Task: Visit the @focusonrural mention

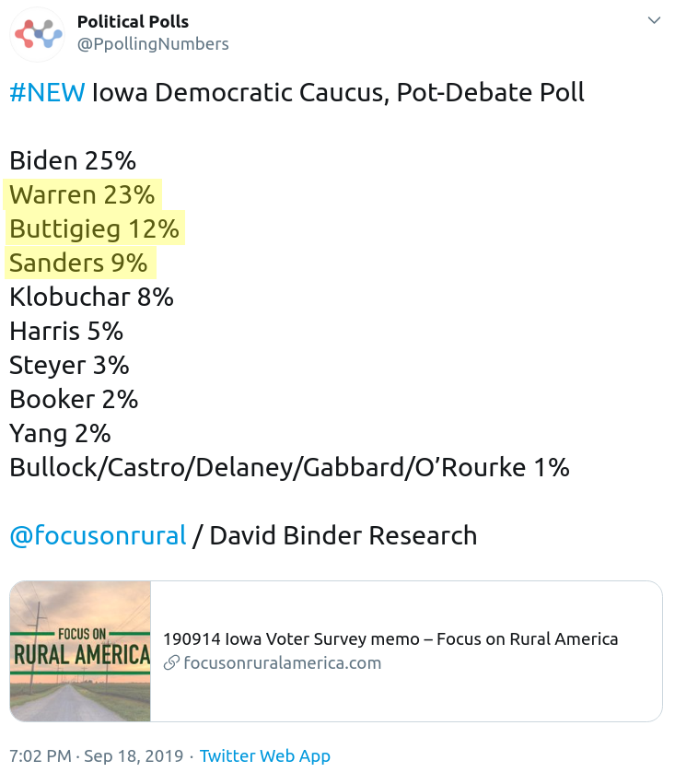Action: point(98,535)
